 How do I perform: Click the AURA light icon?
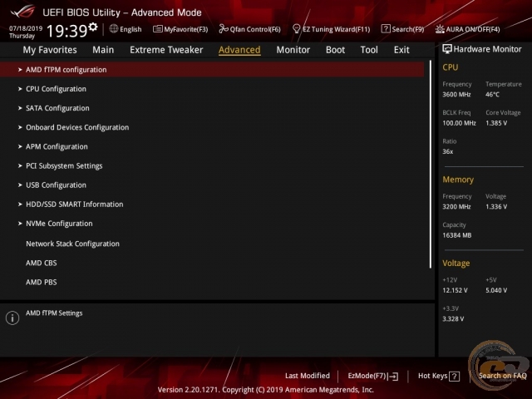(x=440, y=29)
